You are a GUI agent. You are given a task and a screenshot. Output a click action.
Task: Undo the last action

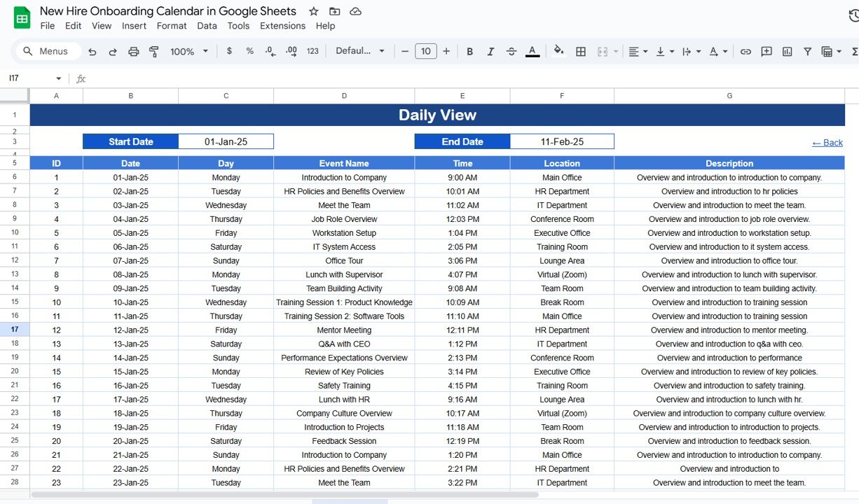(92, 52)
